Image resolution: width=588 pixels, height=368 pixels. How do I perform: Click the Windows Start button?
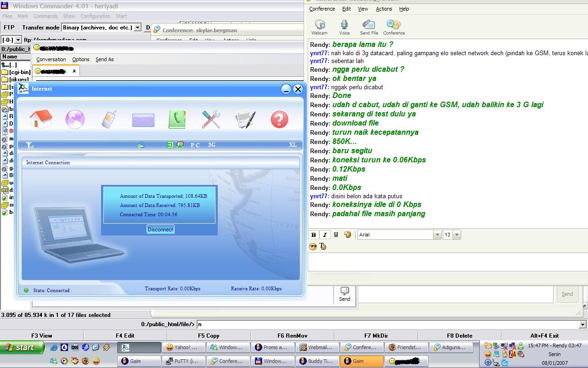click(x=22, y=347)
